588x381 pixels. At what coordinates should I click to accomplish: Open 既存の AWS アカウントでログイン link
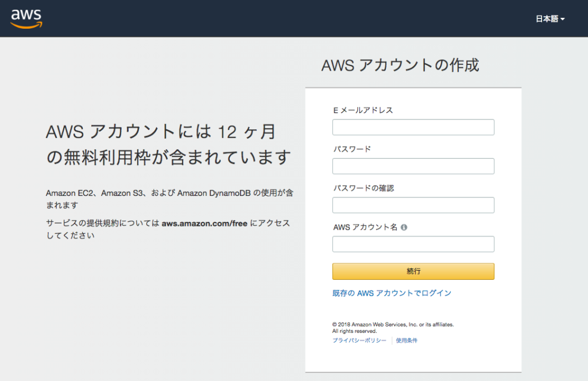click(392, 293)
